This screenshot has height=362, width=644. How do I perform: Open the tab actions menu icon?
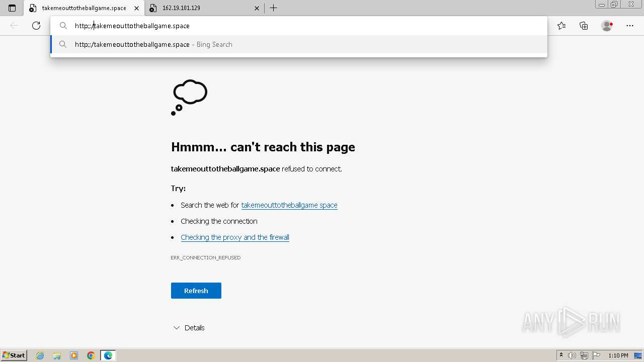[x=12, y=8]
